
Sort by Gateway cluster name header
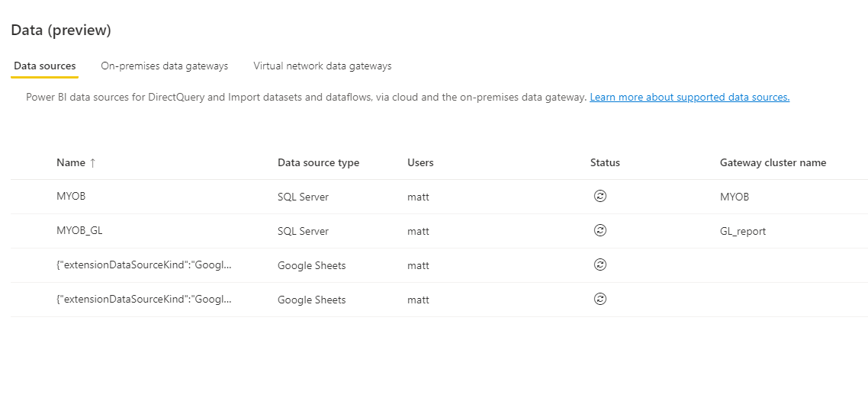(773, 162)
